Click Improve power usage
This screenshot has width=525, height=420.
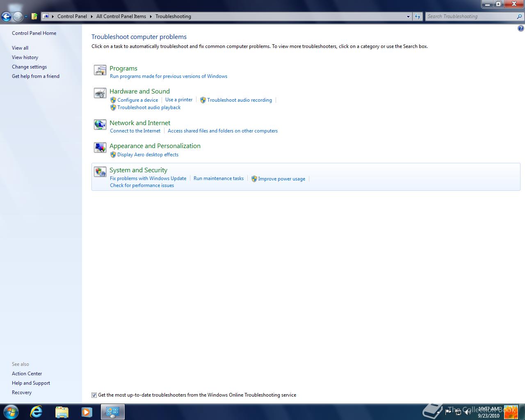pos(282,179)
